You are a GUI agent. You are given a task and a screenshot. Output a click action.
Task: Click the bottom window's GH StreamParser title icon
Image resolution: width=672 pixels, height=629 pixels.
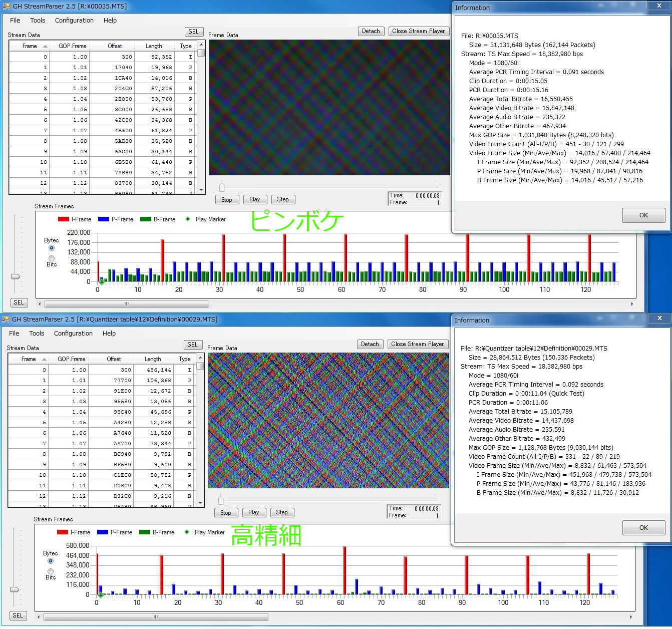[6, 320]
